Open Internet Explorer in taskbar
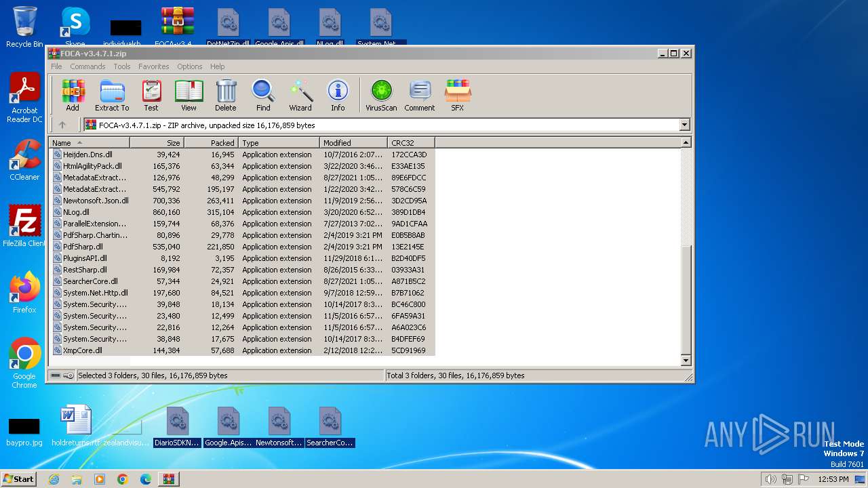The height and width of the screenshot is (488, 868). click(54, 479)
